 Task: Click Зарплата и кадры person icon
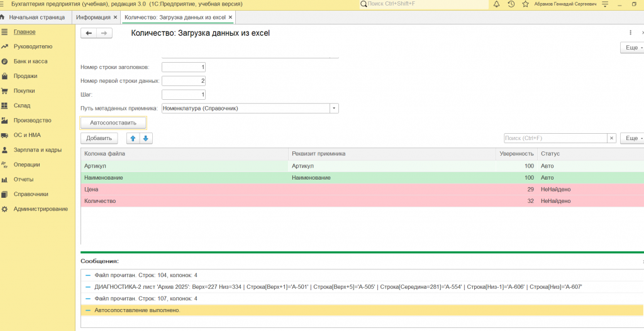click(x=4, y=150)
